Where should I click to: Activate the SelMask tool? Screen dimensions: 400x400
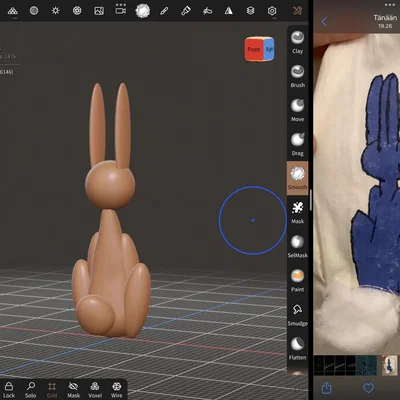297,246
